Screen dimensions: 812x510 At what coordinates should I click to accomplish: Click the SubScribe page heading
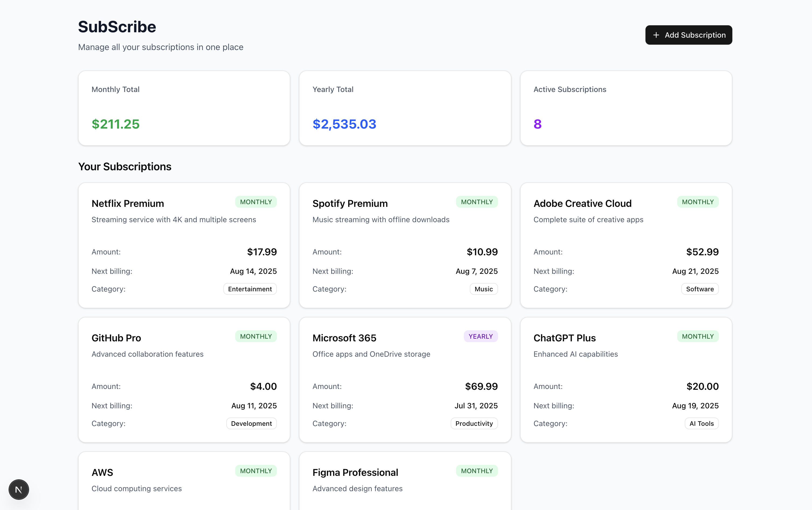point(117,27)
